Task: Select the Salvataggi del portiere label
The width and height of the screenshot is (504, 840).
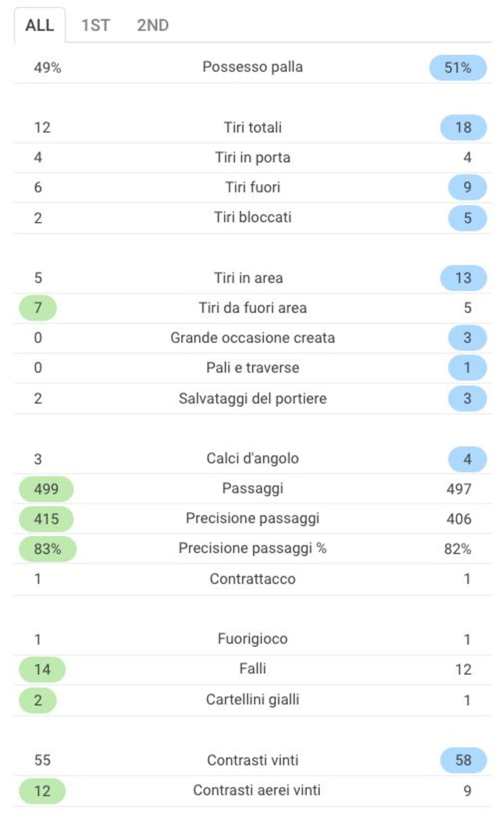Action: [252, 398]
